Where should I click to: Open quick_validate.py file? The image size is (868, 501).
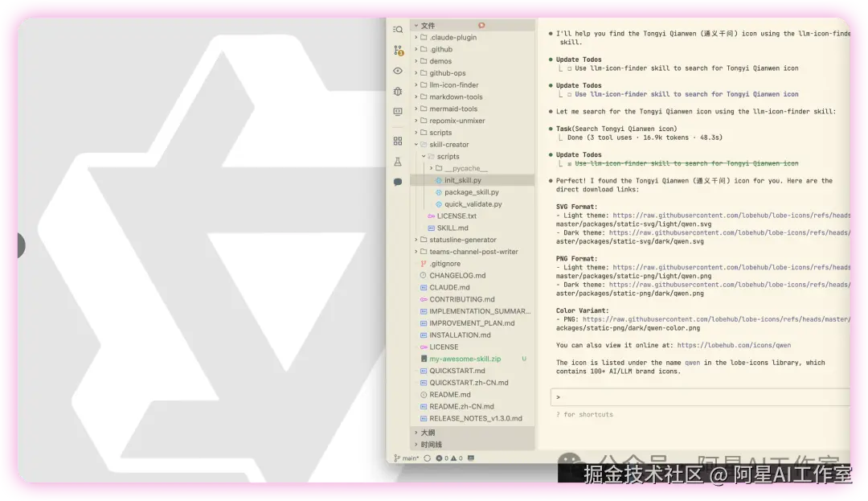473,203
